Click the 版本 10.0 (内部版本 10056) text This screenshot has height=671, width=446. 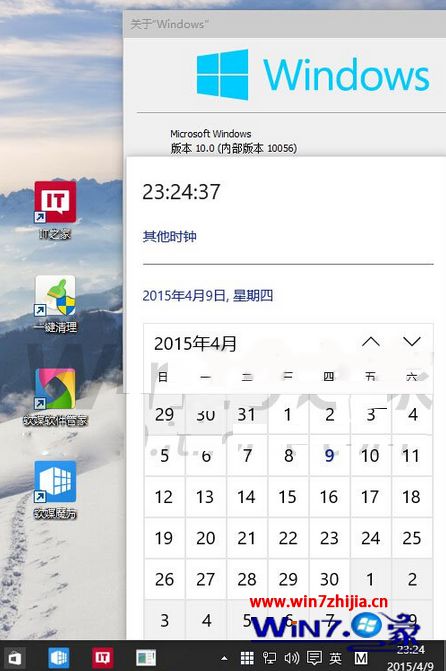(234, 148)
